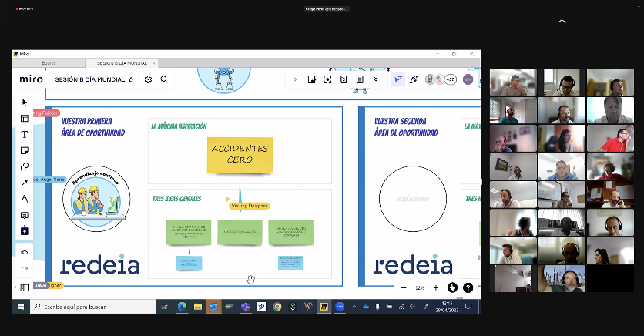Open the Miro app from the taskbar

pyautogui.click(x=324, y=307)
